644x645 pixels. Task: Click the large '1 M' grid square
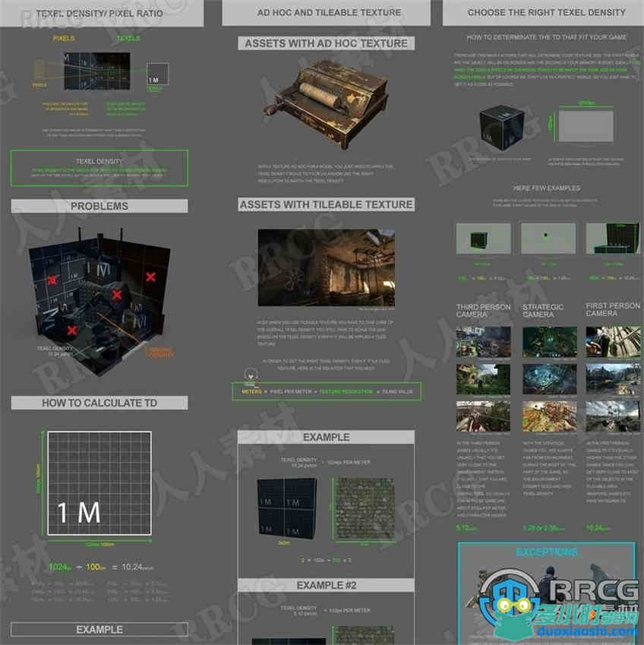click(99, 483)
